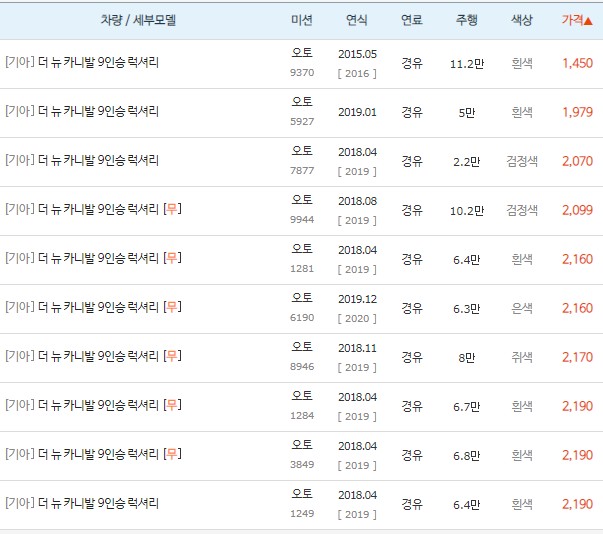This screenshot has height=534, width=603.
Task: Click the mileage value 6.8만
Action: (x=467, y=456)
